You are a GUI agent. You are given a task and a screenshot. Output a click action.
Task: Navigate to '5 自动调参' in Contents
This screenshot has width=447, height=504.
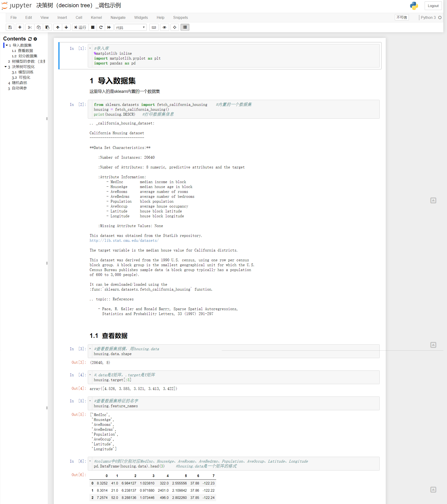tap(17, 88)
